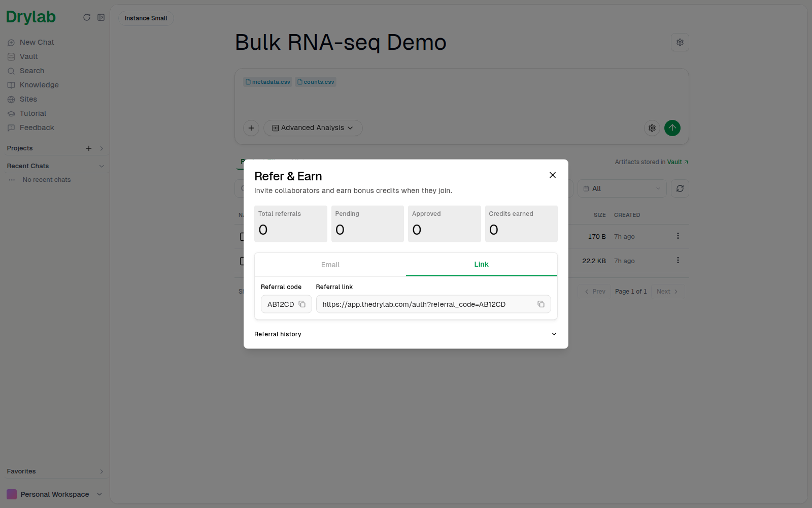Go to Next page
Screen dimensions: 812x508
click(x=667, y=292)
